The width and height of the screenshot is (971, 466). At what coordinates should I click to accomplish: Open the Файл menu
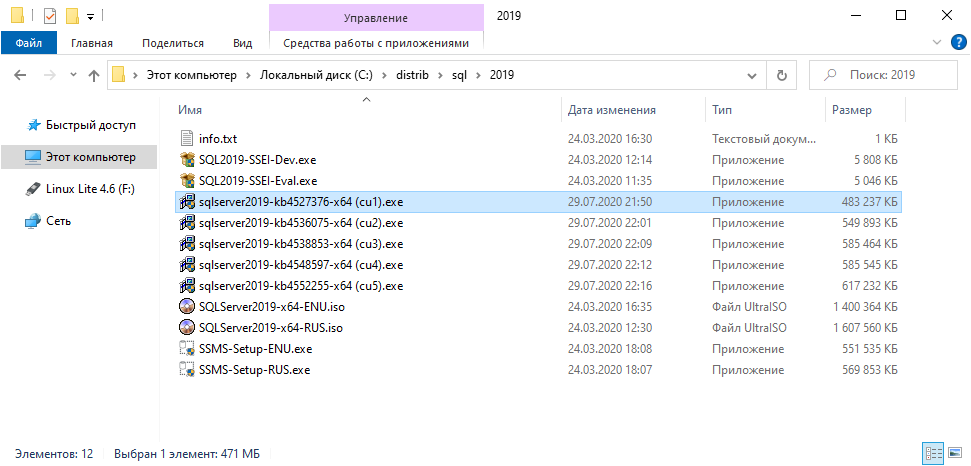[x=28, y=43]
